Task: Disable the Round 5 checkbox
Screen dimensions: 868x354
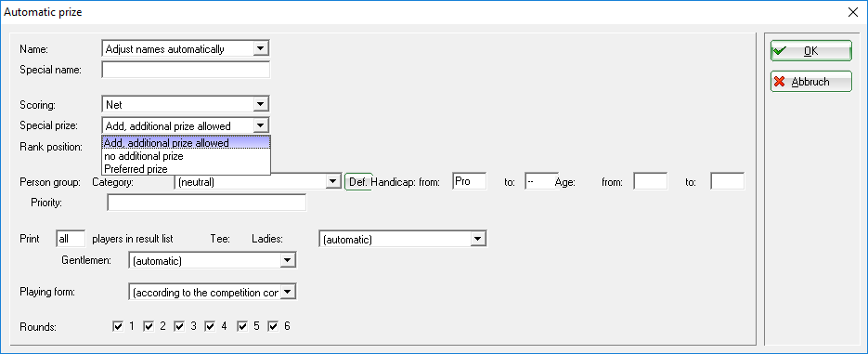Action: tap(242, 326)
